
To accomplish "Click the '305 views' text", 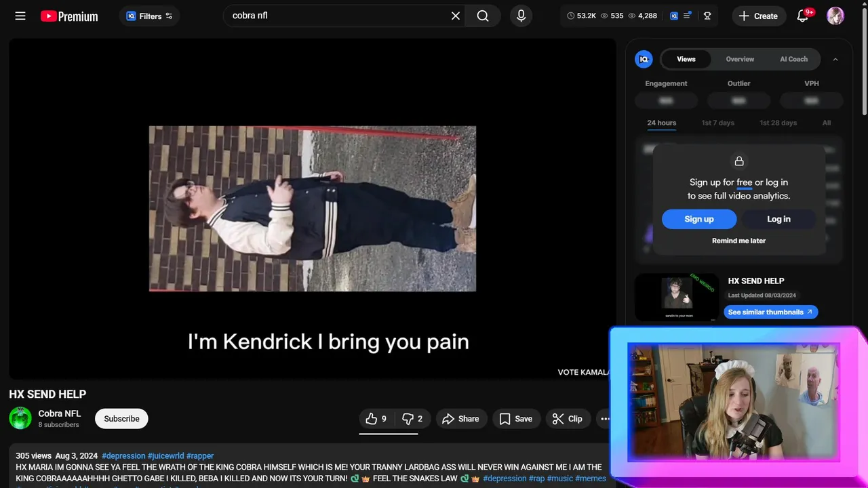I will [x=34, y=456].
